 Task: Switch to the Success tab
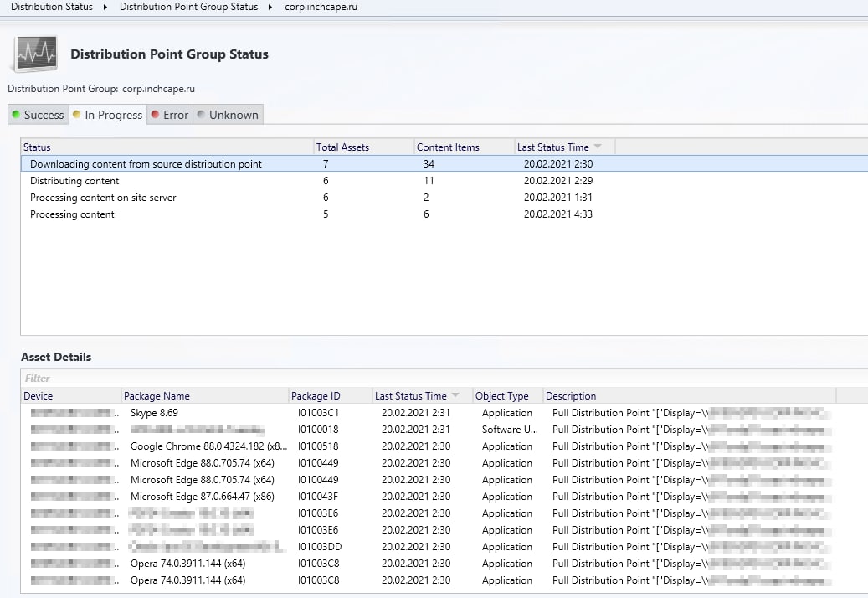click(x=44, y=115)
